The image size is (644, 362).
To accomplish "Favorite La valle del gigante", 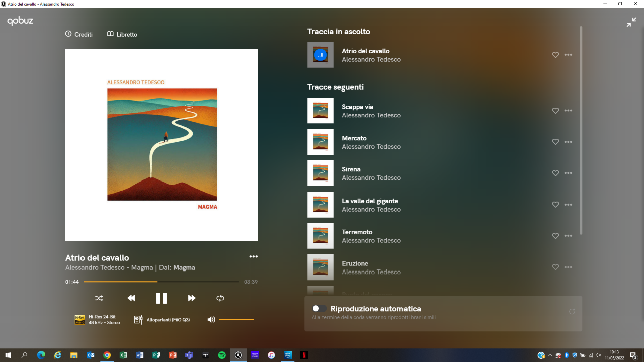I will tap(555, 205).
